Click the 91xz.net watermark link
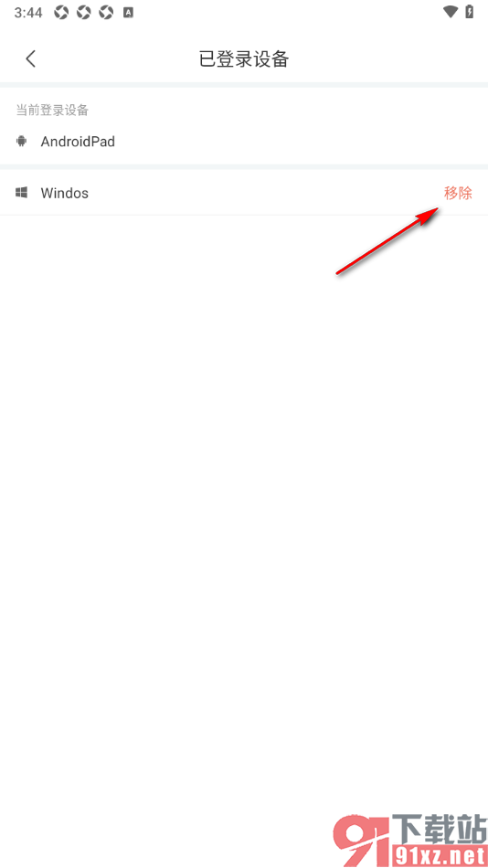Image resolution: width=488 pixels, height=868 pixels. (x=440, y=855)
